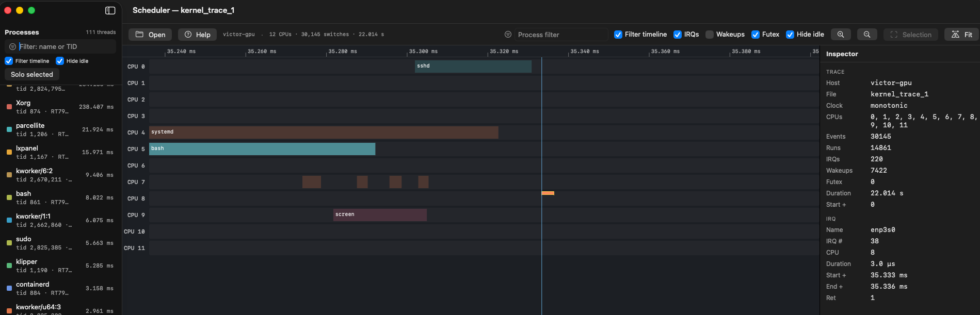Screen dimensions: 980x315
Task: Click the Inspector panel heading
Action: tap(842, 54)
